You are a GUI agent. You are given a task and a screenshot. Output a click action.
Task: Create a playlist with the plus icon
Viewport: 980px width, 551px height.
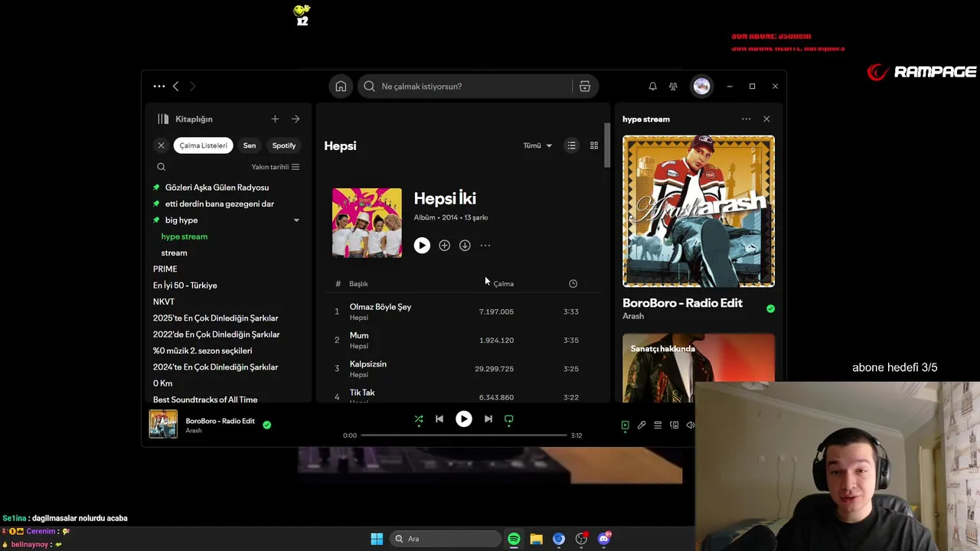pyautogui.click(x=275, y=119)
